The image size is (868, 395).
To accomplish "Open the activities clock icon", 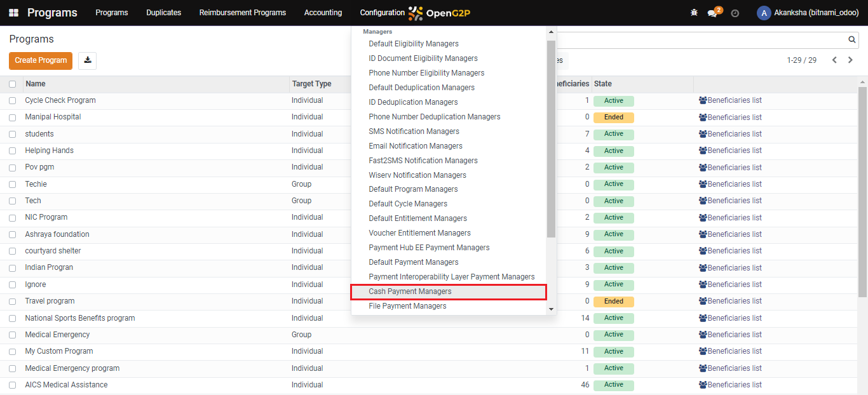I will (x=735, y=13).
